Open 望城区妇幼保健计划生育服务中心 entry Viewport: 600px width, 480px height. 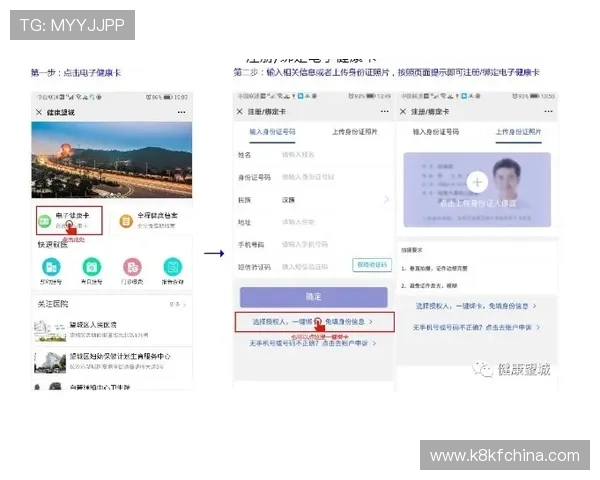[112, 362]
